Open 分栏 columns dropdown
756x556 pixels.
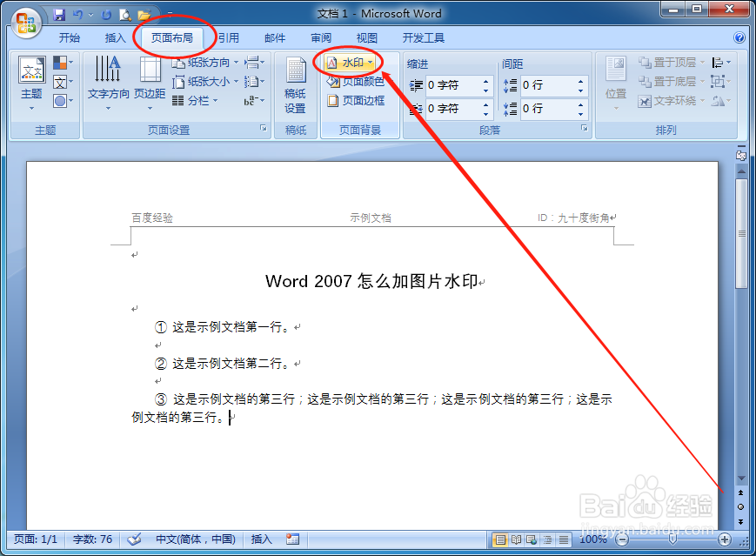195,101
